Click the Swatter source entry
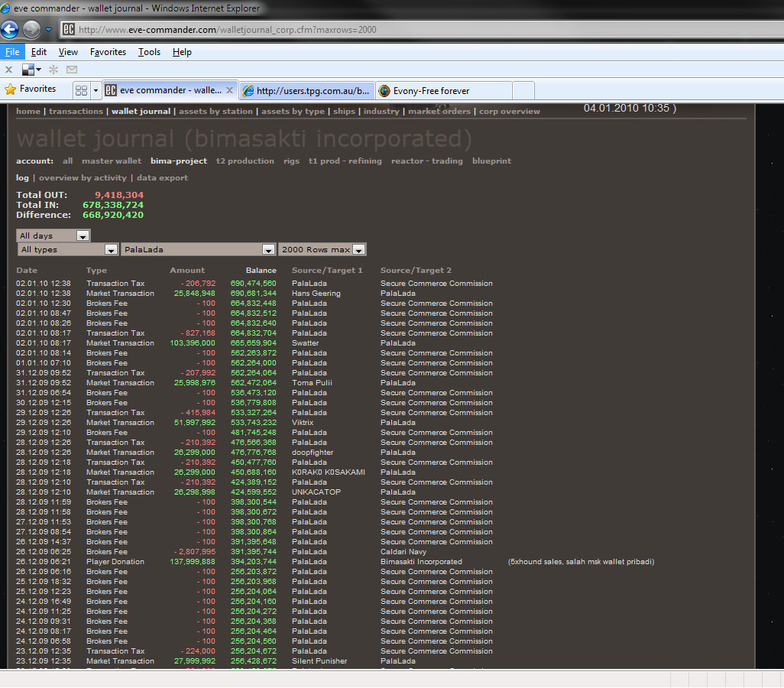This screenshot has height=688, width=784. (305, 342)
